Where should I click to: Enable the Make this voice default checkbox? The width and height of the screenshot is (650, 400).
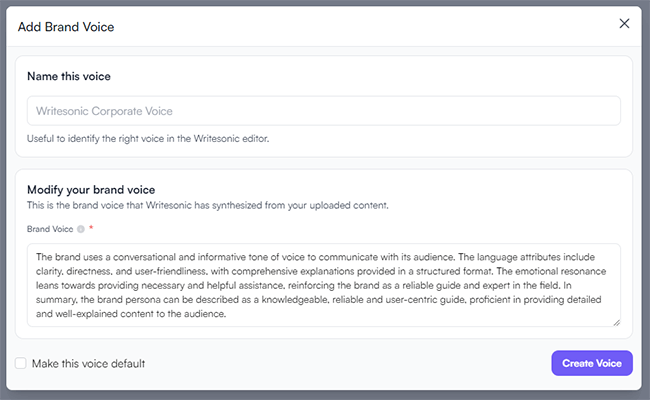[21, 363]
